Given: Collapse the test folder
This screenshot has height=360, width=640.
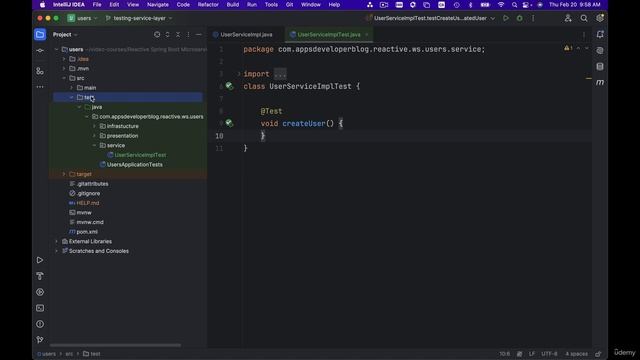Looking at the screenshot, I should pos(71,97).
